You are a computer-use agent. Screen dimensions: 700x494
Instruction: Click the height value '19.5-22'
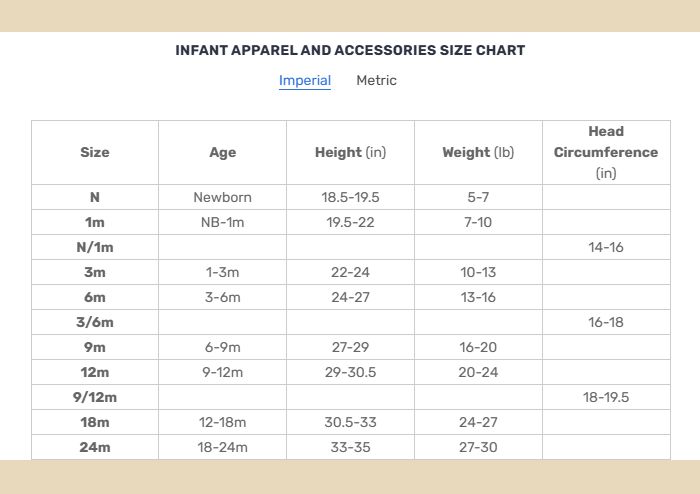(x=350, y=222)
